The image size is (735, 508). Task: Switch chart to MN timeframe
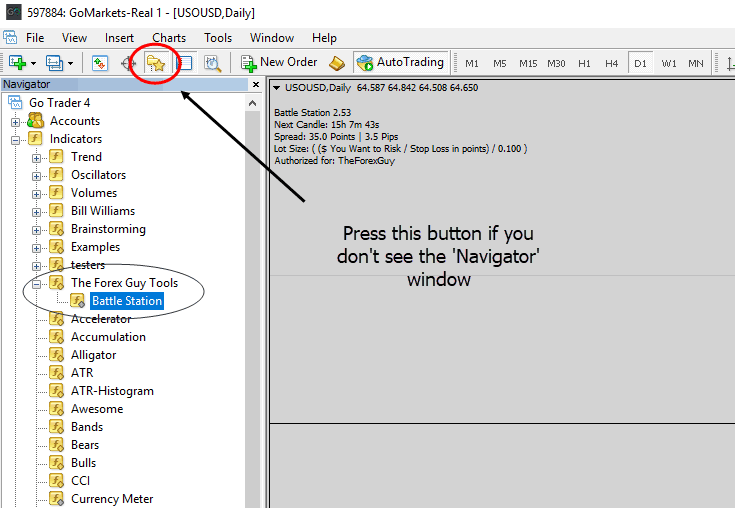696,63
